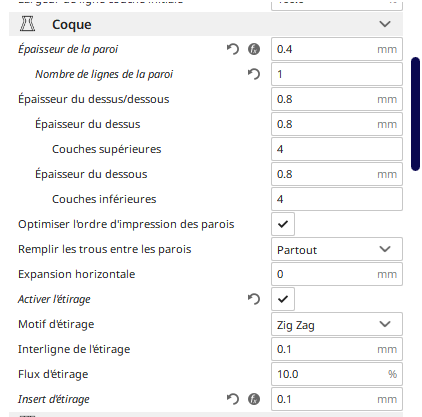Click the settings panel vertical scrollbar
Screen dimensions: 422x417
point(415,114)
